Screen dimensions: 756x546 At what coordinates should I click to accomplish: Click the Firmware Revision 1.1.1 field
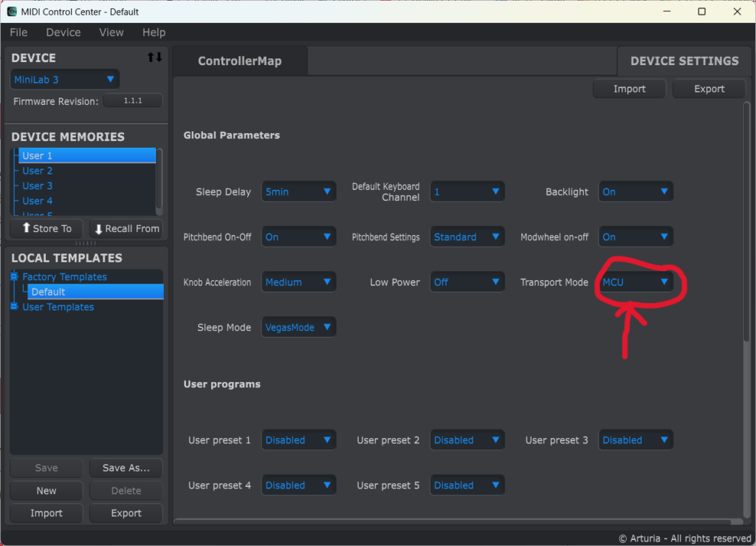133,100
